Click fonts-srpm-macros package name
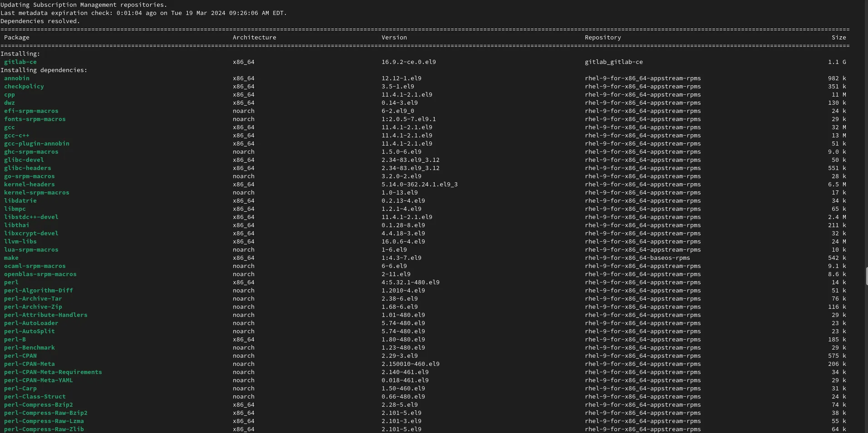 click(x=35, y=119)
